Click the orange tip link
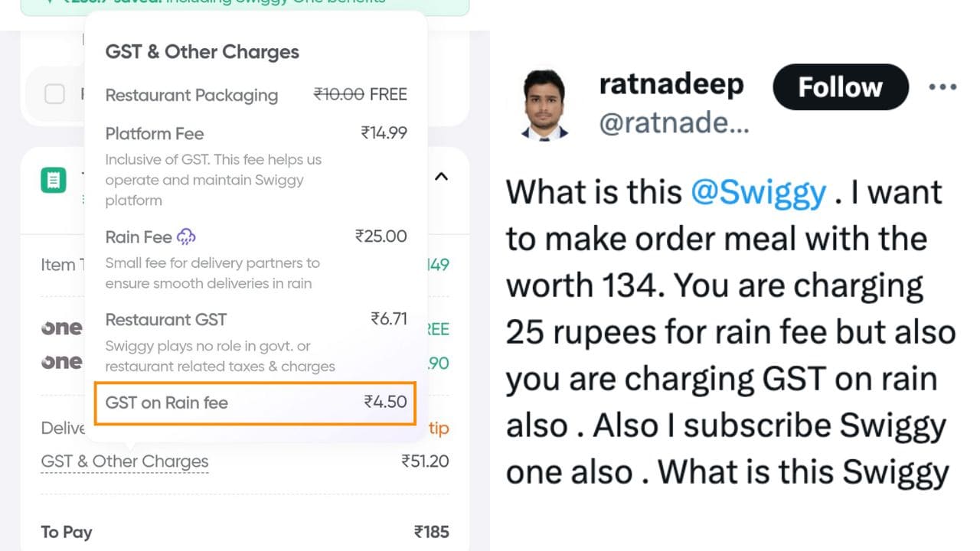The height and width of the screenshot is (551, 980). pyautogui.click(x=439, y=429)
